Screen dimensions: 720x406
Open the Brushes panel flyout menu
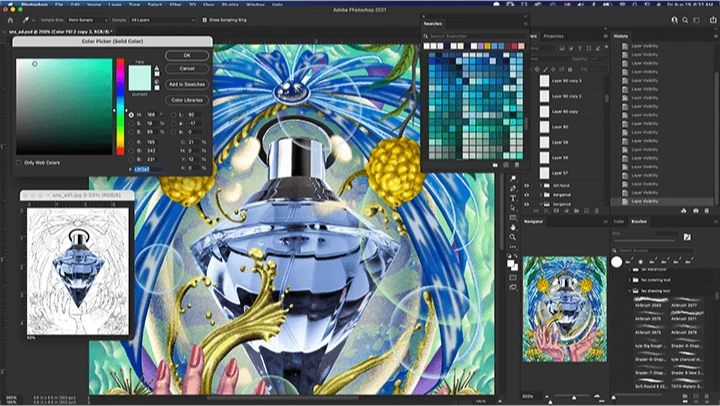coord(716,221)
